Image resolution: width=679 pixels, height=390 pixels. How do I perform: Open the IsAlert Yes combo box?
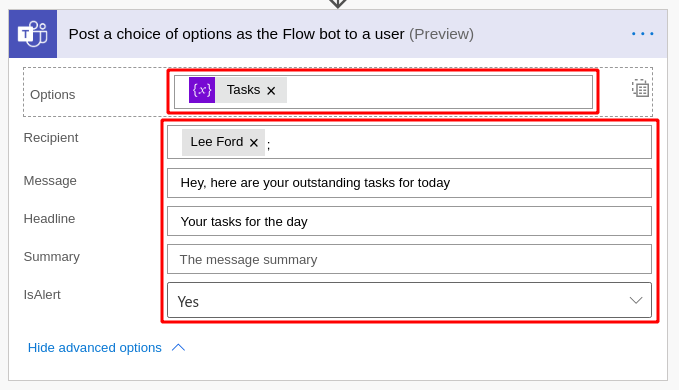(x=409, y=300)
